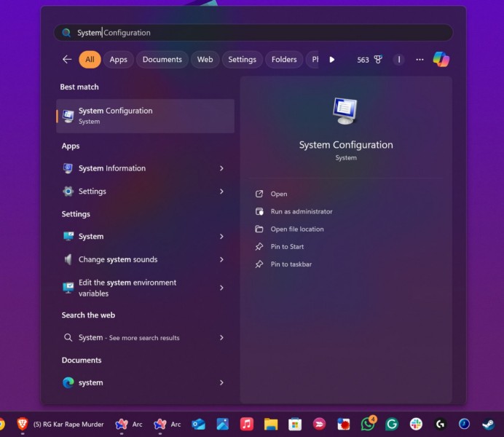The height and width of the screenshot is (437, 504).
Task: Expand System Information result chevron
Action: [x=221, y=168]
